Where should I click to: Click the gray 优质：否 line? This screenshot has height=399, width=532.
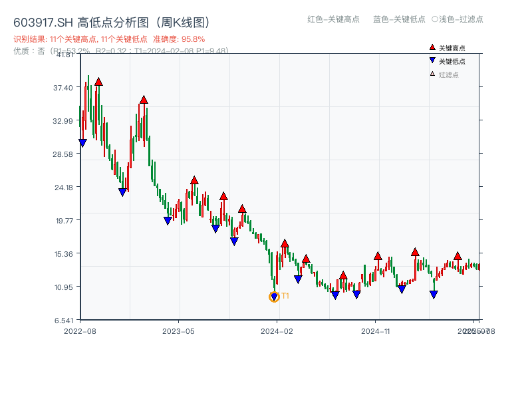coord(121,51)
